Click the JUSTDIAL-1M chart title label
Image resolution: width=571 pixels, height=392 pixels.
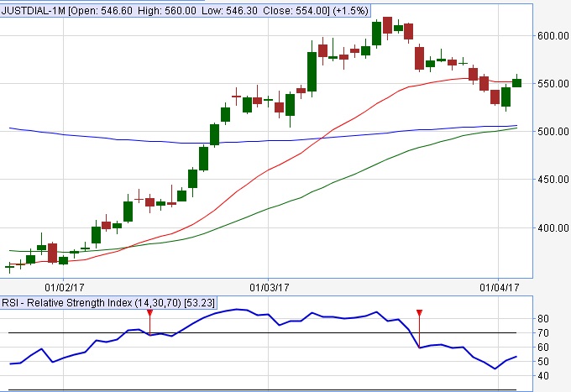click(185, 11)
